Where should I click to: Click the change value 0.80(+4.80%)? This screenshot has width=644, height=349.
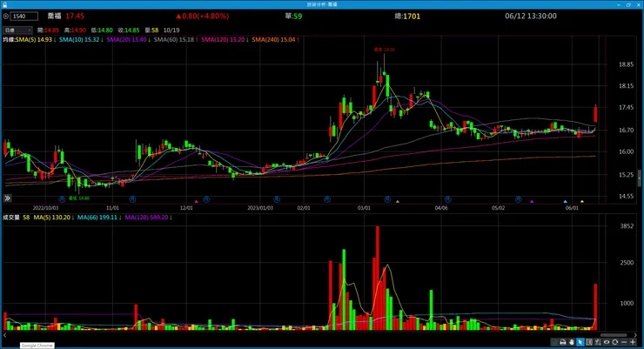[x=203, y=16]
